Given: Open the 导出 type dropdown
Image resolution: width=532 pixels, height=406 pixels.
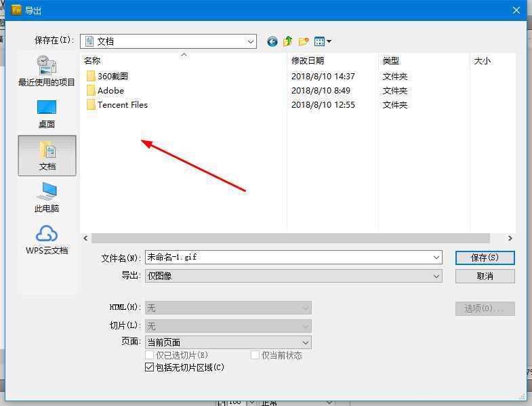Looking at the screenshot, I should click(293, 276).
